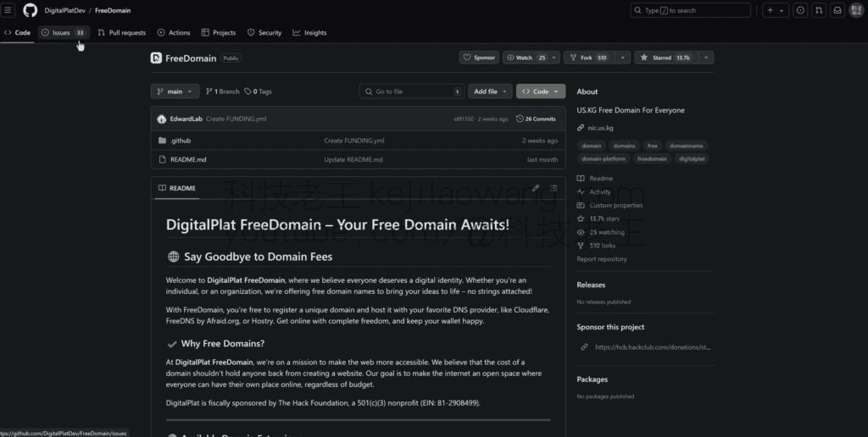
Task: Select the free topic tag
Action: [x=653, y=146]
